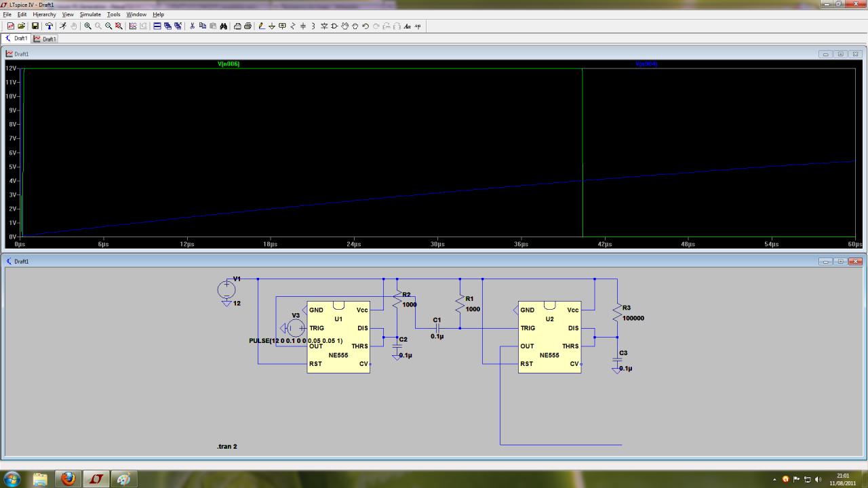This screenshot has height=488, width=868.
Task: Click the U2 NE555 timer component
Action: click(549, 337)
